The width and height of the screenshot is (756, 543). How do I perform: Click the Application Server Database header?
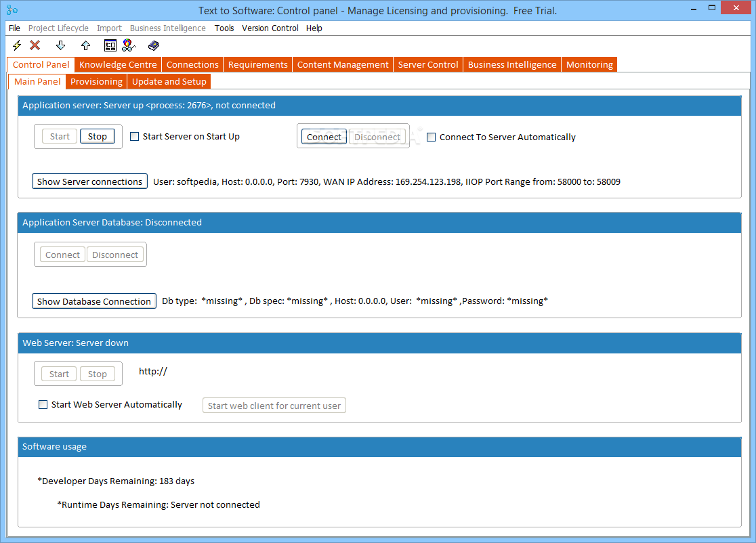point(379,223)
